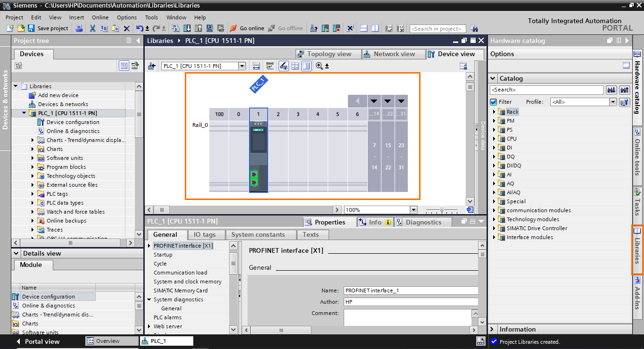Image resolution: width=644 pixels, height=349 pixels.
Task: Switch to the Diagnostics tab
Action: pyautogui.click(x=422, y=222)
